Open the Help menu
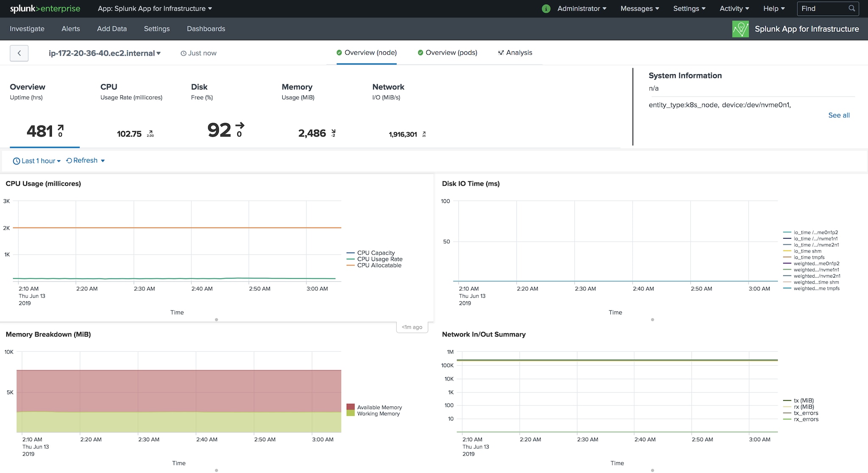 pos(774,8)
